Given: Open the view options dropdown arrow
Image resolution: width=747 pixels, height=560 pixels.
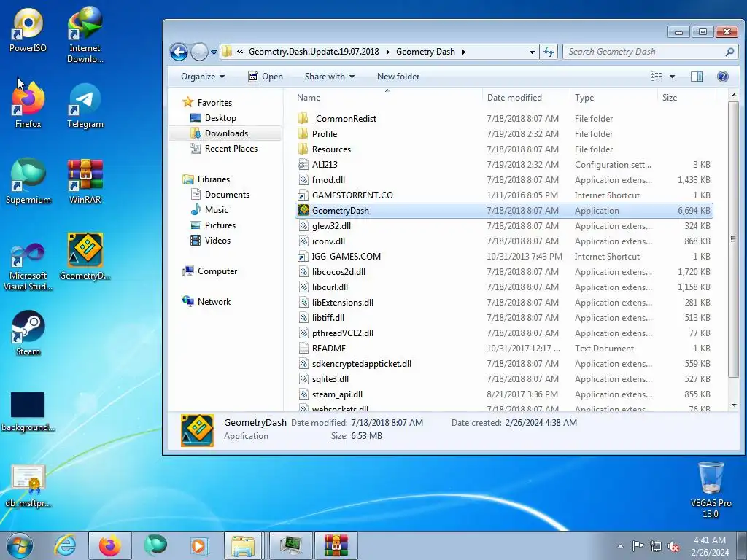Looking at the screenshot, I should tap(672, 76).
